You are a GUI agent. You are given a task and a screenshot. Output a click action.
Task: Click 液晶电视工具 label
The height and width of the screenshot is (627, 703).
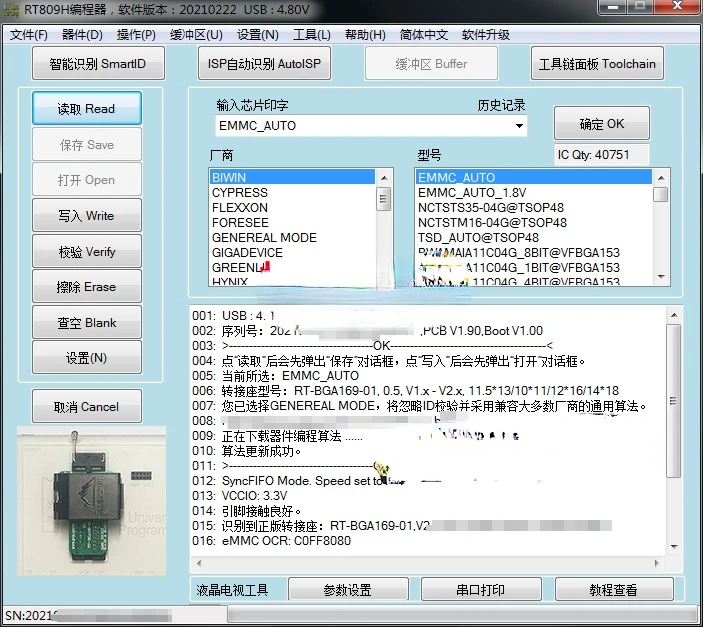232,590
